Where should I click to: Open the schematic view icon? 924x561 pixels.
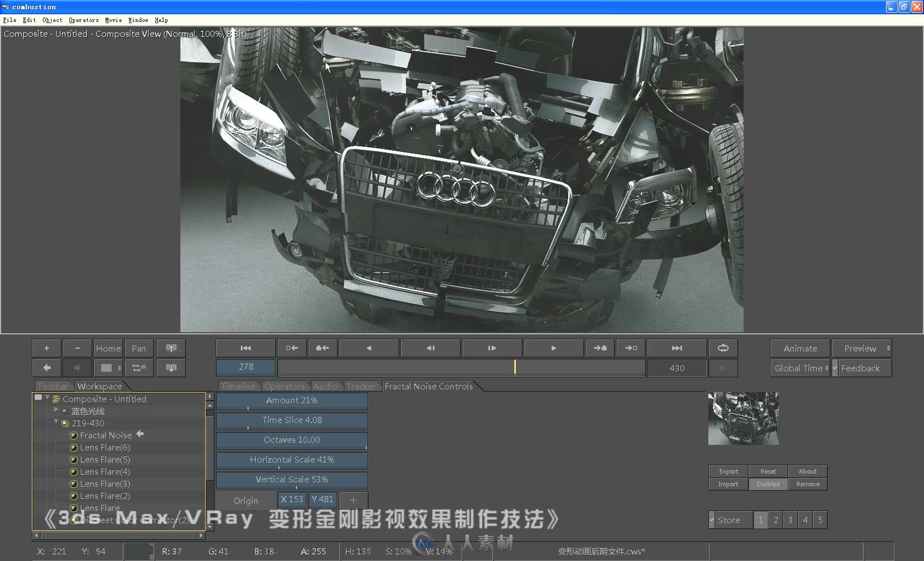139,368
